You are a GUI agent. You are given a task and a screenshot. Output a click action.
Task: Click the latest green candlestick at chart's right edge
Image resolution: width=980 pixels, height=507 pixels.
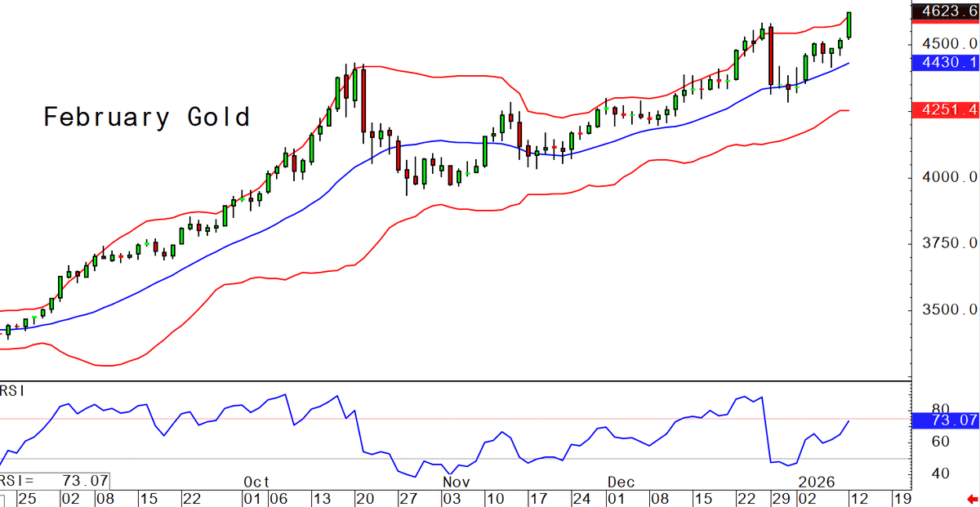coord(850,24)
